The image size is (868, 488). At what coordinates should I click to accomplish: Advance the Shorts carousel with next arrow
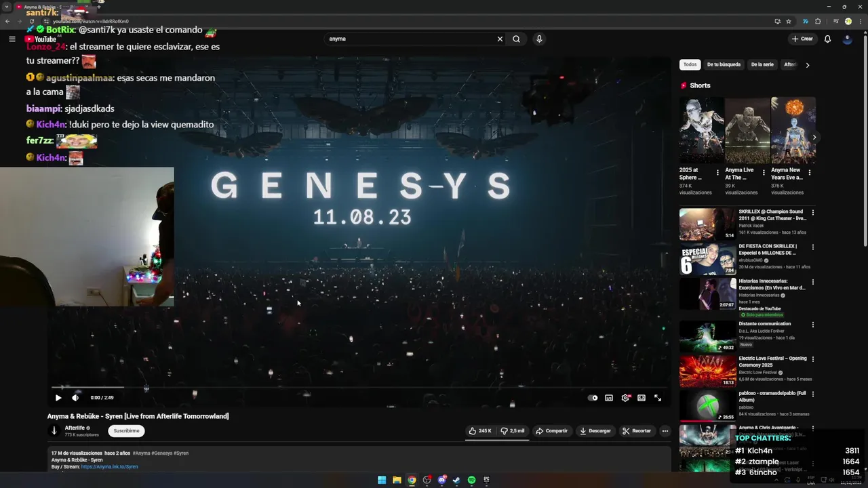[814, 137]
